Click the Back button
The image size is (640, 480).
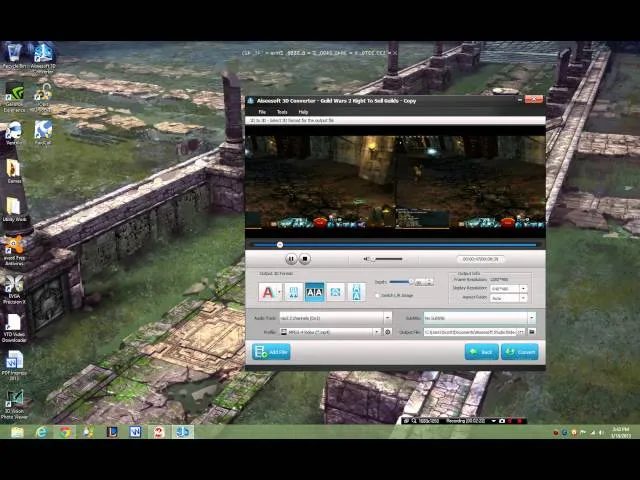point(482,352)
